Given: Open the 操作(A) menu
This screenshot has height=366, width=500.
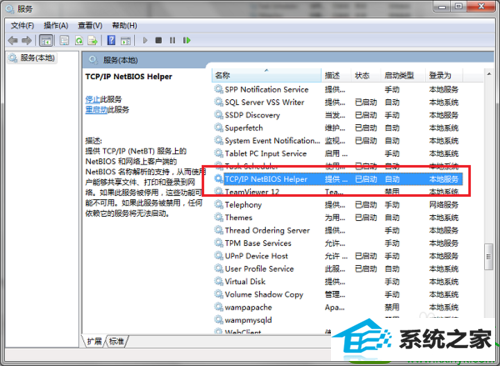Looking at the screenshot, I should tap(56, 26).
